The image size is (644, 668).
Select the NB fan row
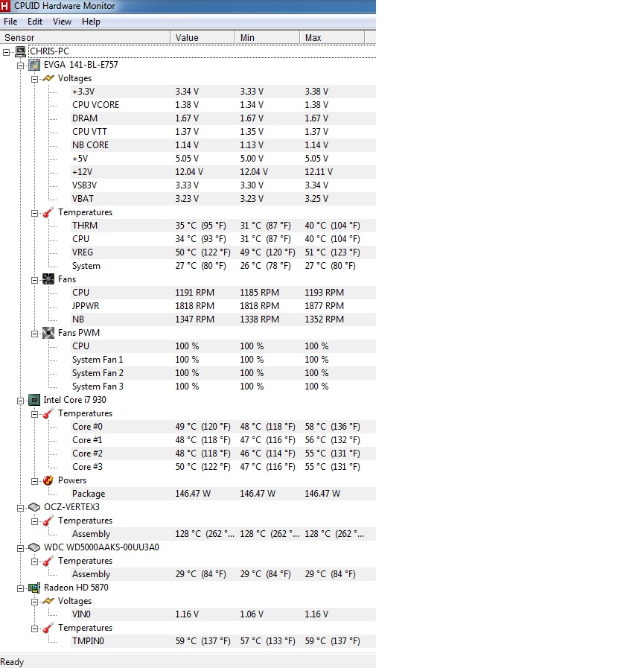pyautogui.click(x=223, y=319)
